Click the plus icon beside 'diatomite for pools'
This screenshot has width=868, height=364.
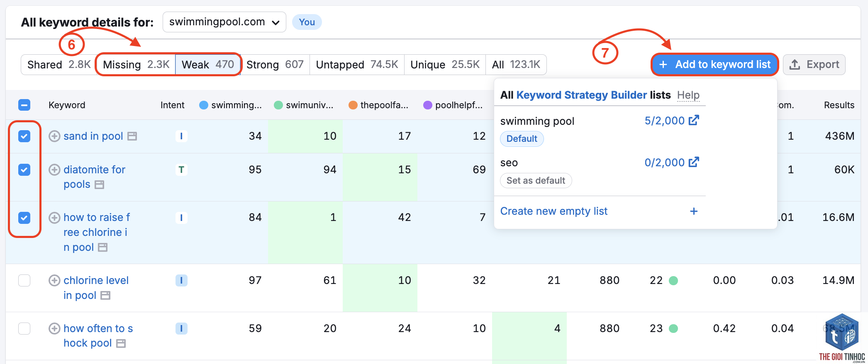[x=54, y=170]
